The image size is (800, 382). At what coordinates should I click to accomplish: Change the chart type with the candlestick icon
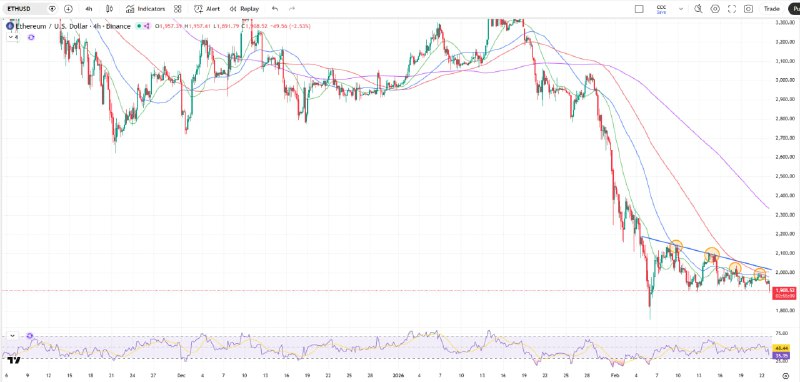[x=109, y=9]
